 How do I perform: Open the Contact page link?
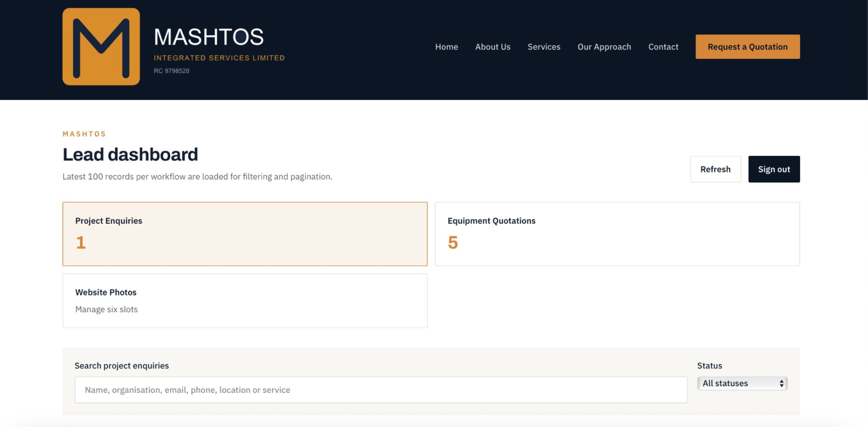(x=663, y=47)
